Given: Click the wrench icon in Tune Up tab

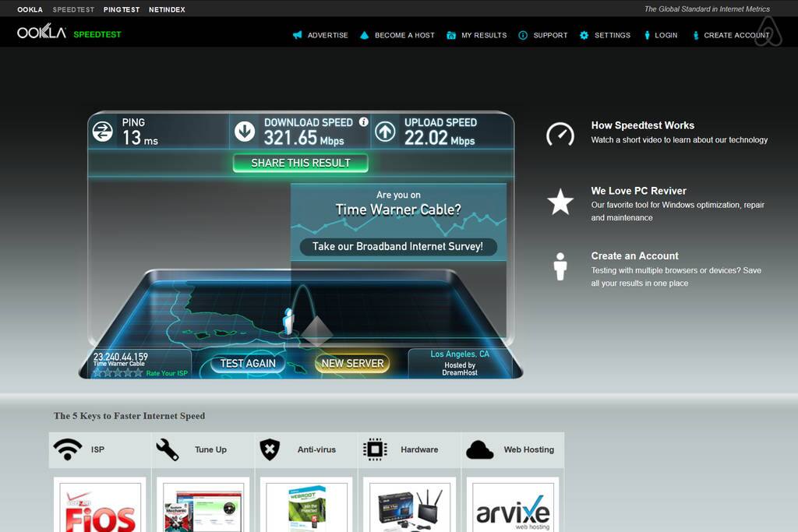Looking at the screenshot, I should pos(168,449).
